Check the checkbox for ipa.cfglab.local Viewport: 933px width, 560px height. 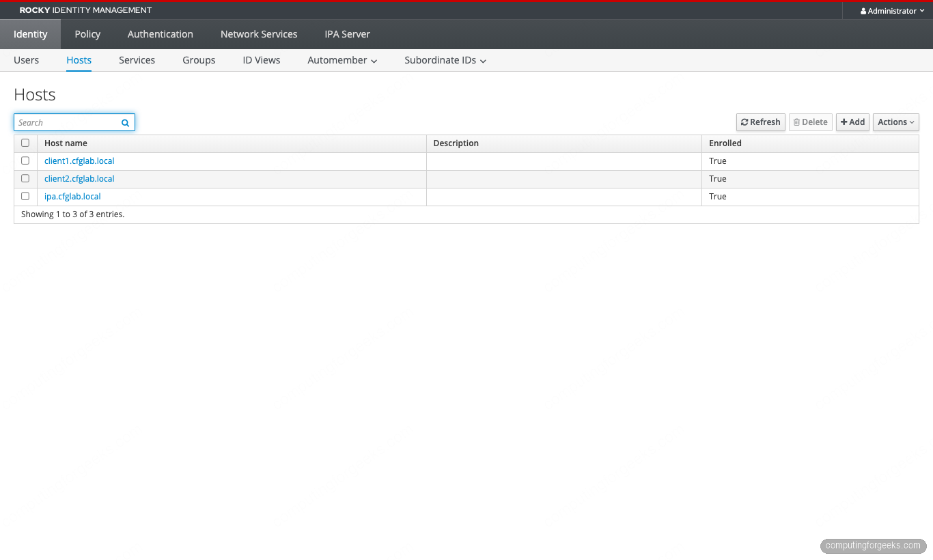pyautogui.click(x=25, y=196)
